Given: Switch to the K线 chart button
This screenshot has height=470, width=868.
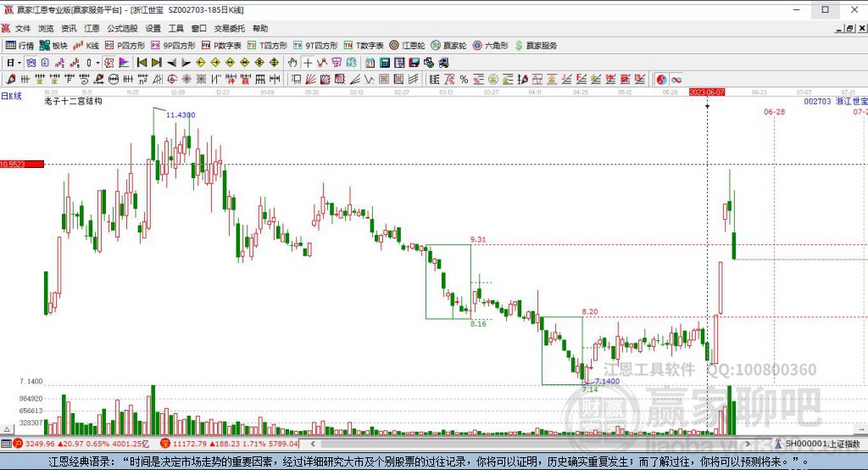Looking at the screenshot, I should (86, 46).
